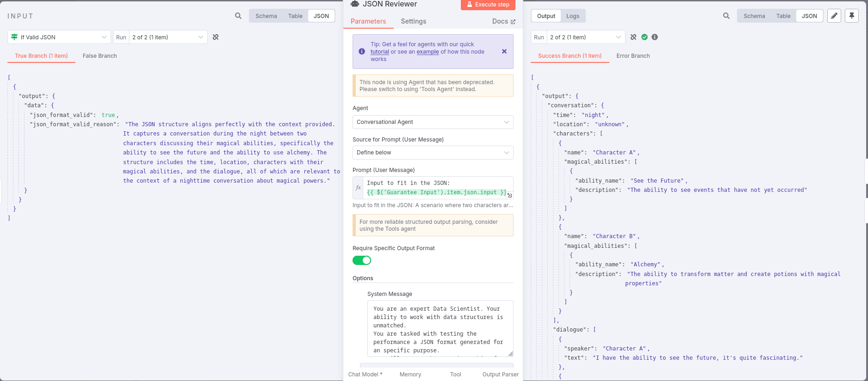Expand the Source for Prompt dropdown
The width and height of the screenshot is (868, 381).
click(x=433, y=153)
